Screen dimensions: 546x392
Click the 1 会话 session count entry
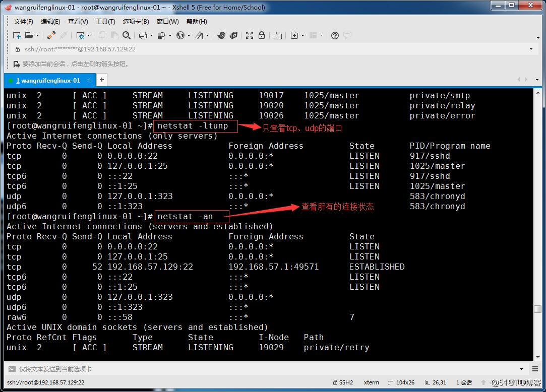coord(464,382)
